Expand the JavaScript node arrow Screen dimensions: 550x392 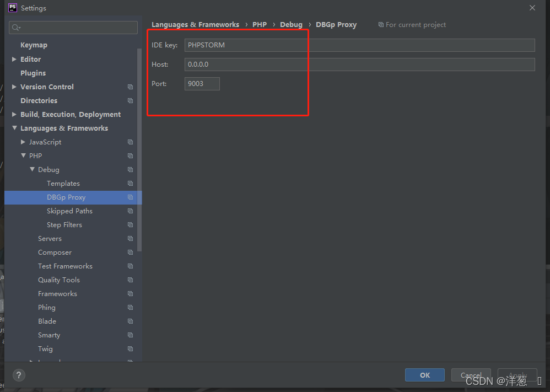[x=23, y=142]
